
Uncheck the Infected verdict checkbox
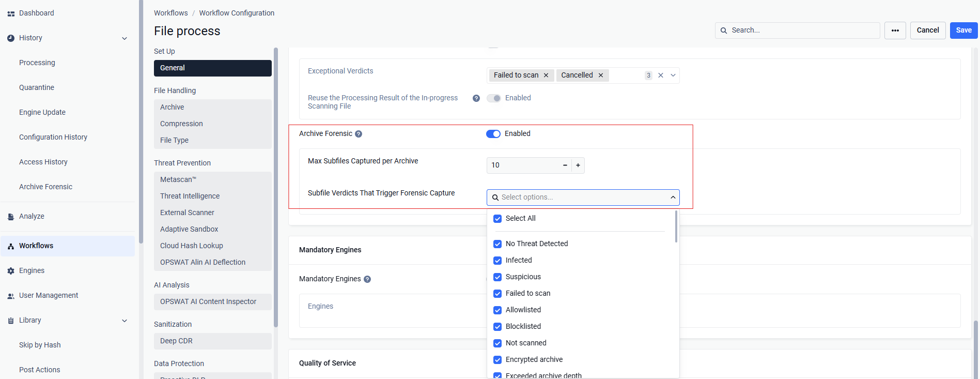[497, 261]
